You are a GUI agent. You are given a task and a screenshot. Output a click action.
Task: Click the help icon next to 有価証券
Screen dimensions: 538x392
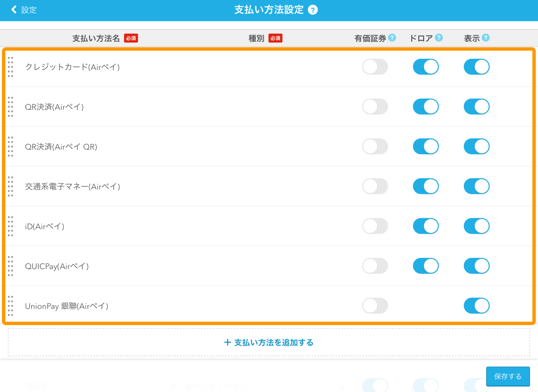(x=392, y=38)
